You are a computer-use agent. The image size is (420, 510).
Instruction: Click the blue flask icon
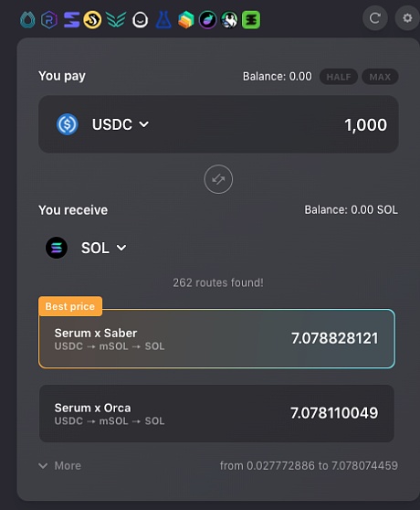(163, 19)
